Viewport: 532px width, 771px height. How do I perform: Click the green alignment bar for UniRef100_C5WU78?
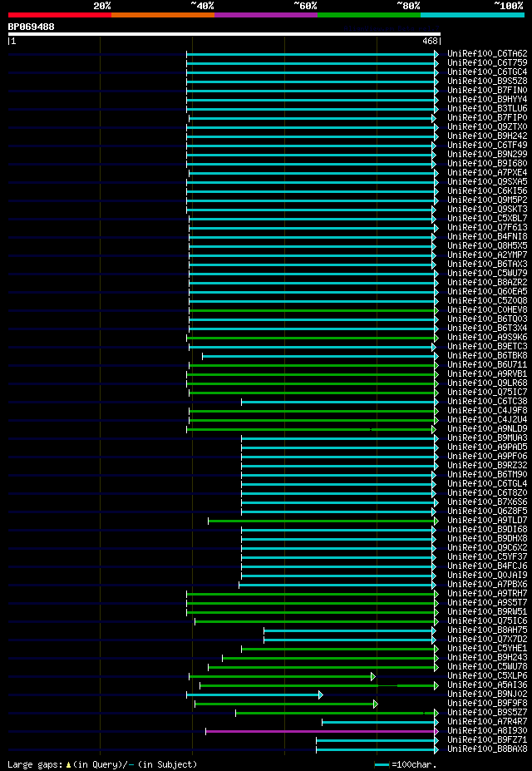pos(323,667)
